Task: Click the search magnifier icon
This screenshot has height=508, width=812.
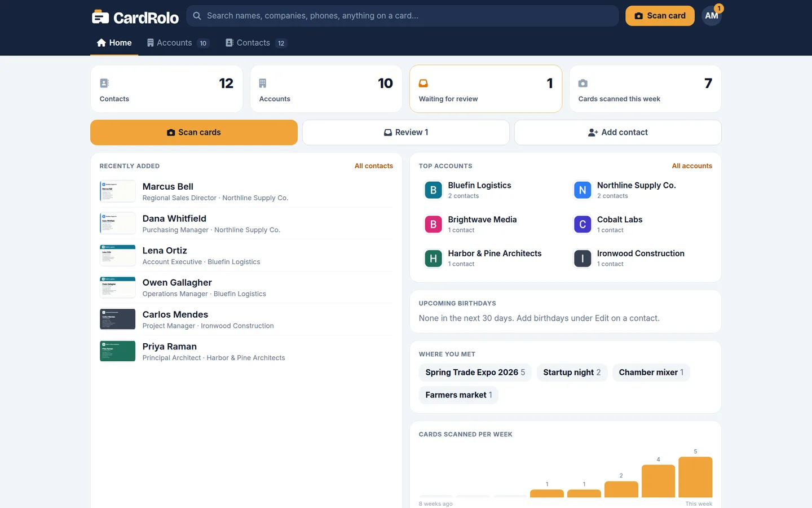Action: [197, 16]
